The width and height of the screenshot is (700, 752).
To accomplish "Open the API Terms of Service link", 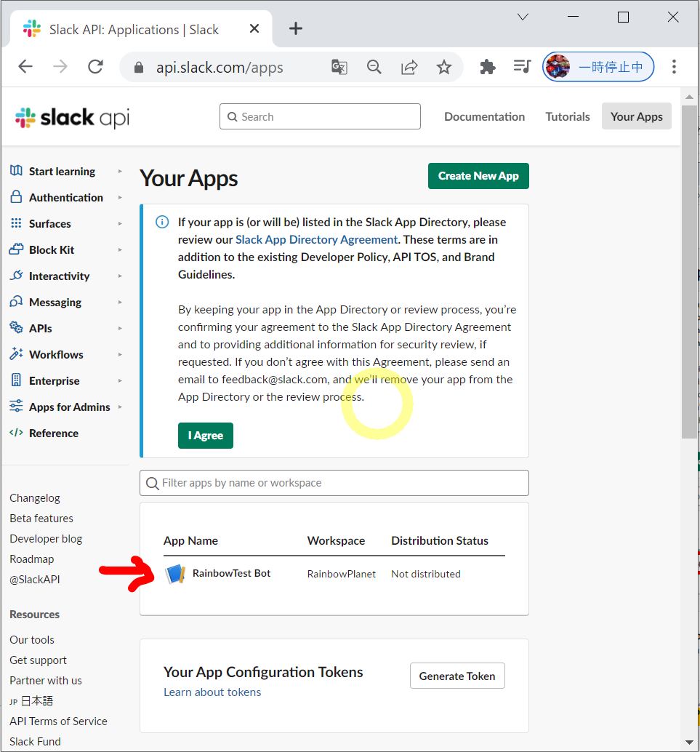I will [x=58, y=721].
